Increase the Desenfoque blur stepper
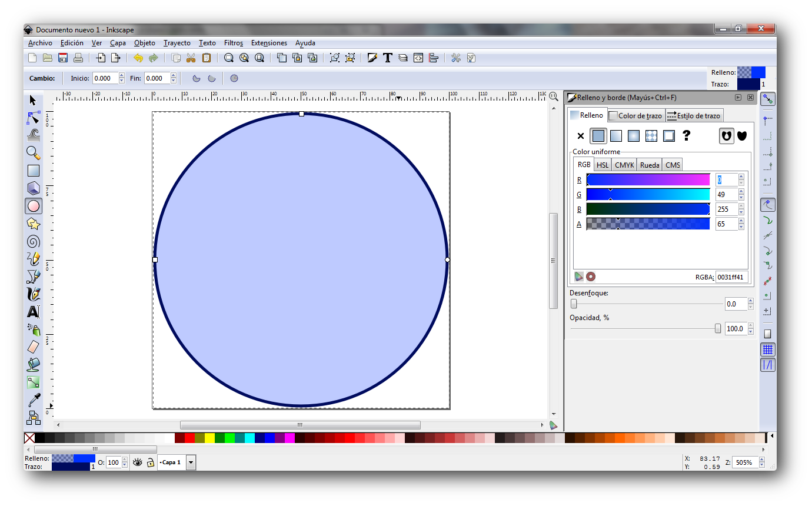The height and width of the screenshot is (506, 812). [x=751, y=301]
